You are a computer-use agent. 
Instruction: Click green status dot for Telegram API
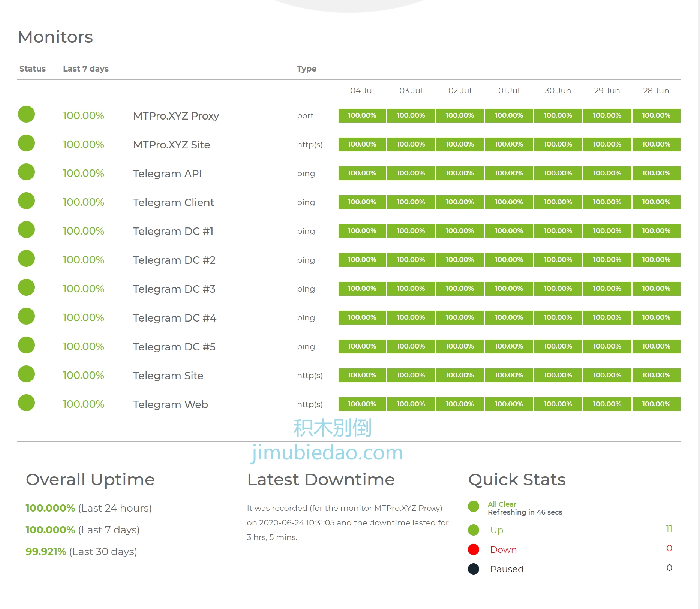point(26,172)
